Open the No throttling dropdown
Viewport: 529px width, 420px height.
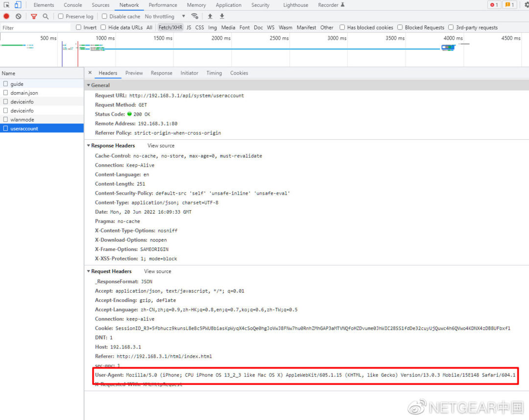coord(165,16)
